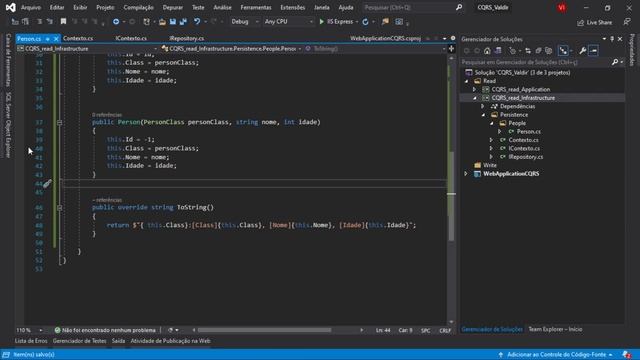Click the Solution Explorer search magnifier icon
The image size is (640, 360).
[x=615, y=62]
